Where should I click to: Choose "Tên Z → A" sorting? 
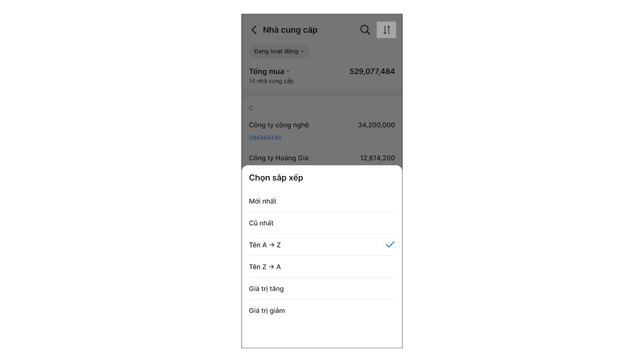click(265, 267)
